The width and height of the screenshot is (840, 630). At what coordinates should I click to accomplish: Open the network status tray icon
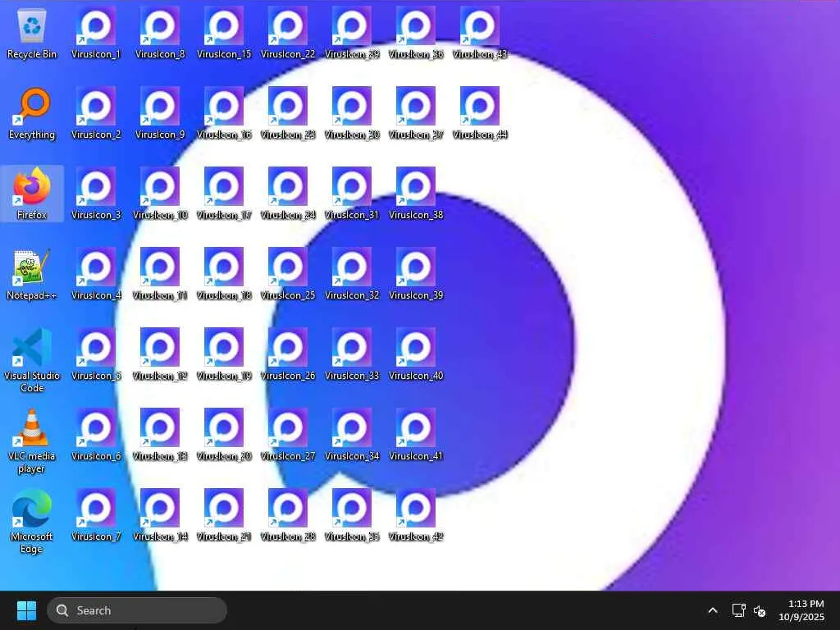tap(739, 610)
